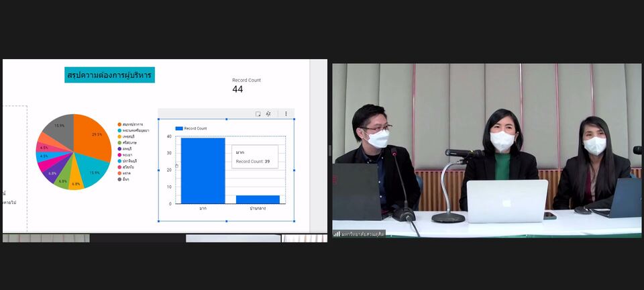Click the green dot in the pie legend
The height and width of the screenshot is (290, 644).
[119, 142]
